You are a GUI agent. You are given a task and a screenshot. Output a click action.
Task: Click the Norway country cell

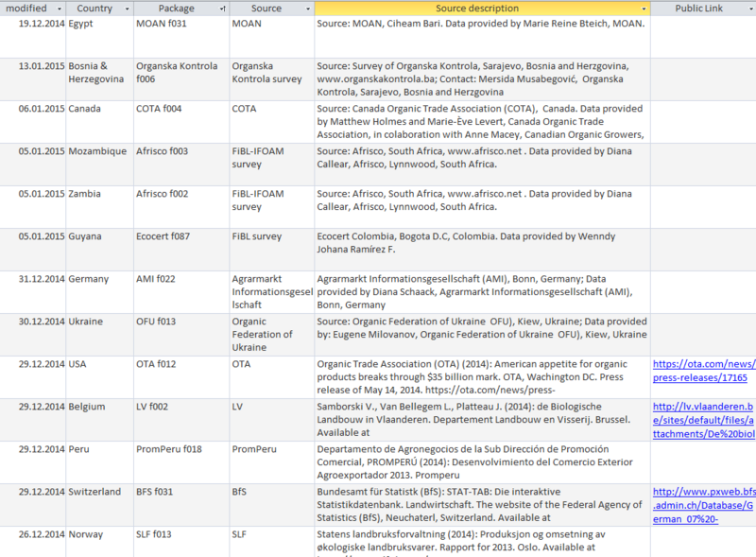point(99,542)
